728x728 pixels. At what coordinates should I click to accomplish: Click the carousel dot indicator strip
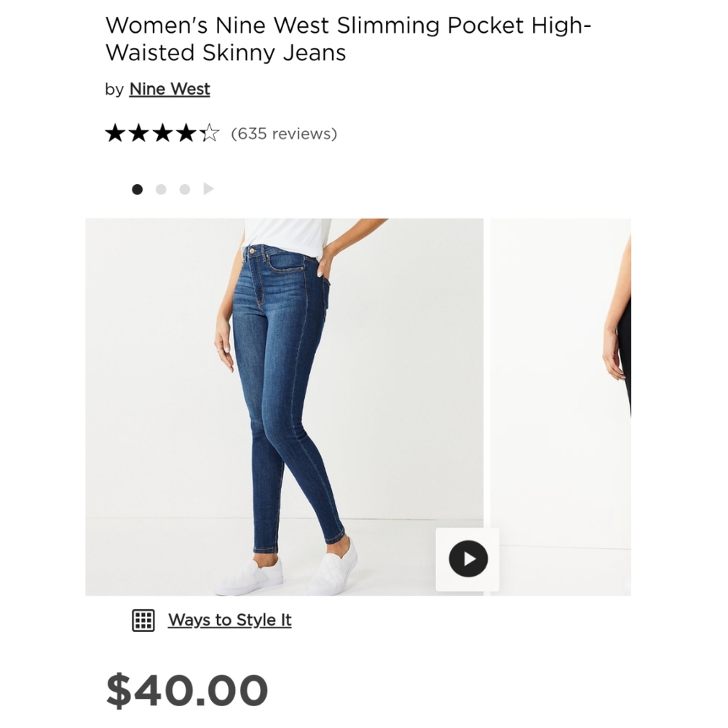click(x=161, y=189)
